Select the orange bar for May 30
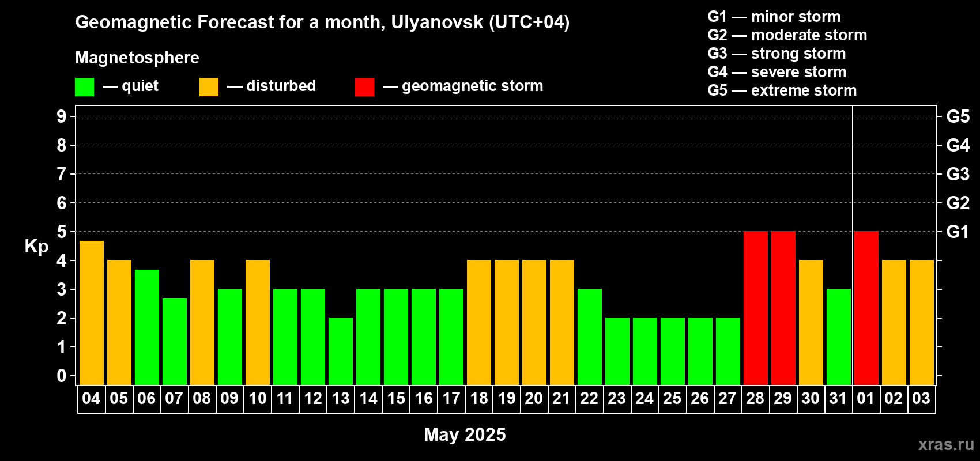 (811, 323)
